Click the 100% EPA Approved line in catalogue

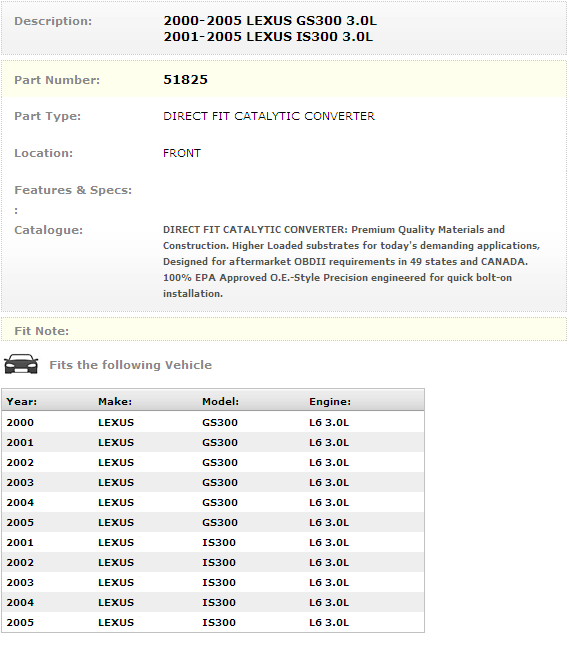pos(337,278)
